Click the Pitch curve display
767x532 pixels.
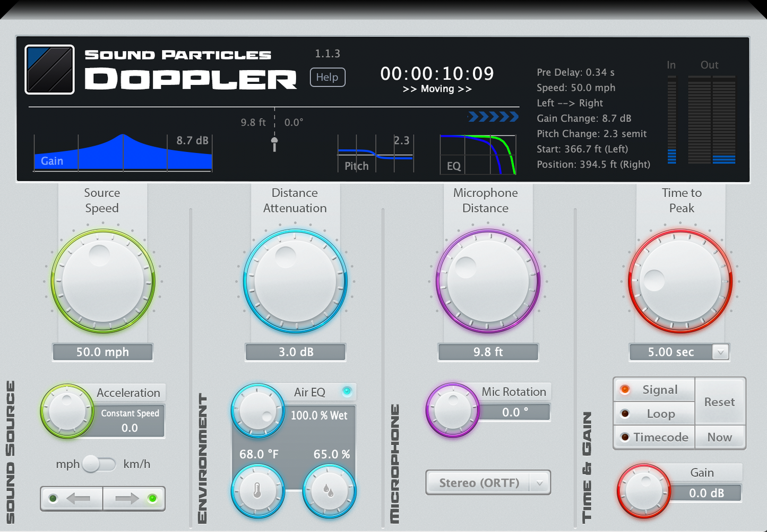pos(375,154)
